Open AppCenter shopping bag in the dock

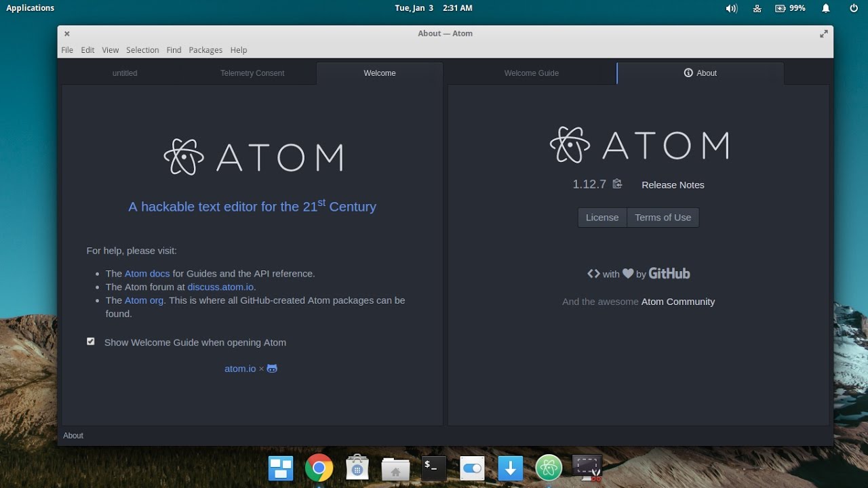click(x=357, y=468)
